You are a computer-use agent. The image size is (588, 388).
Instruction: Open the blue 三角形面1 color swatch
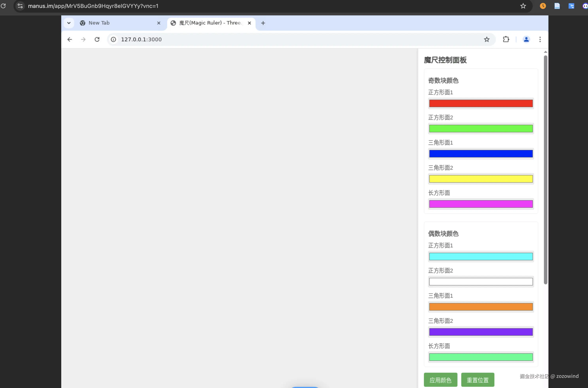[481, 154]
